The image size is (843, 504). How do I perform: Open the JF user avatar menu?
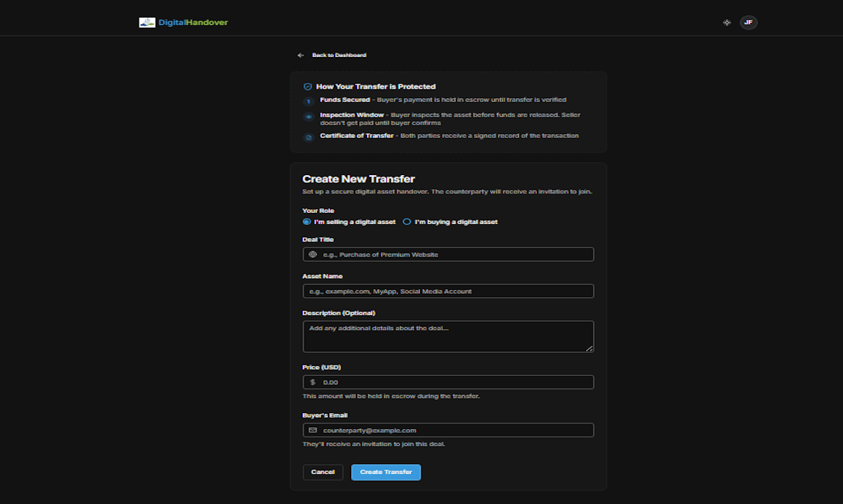(749, 22)
